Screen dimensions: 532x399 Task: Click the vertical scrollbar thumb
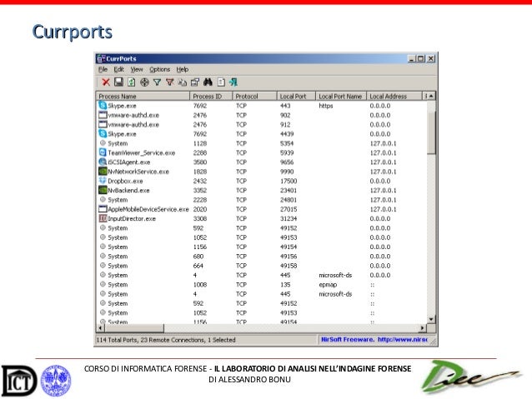point(431,132)
